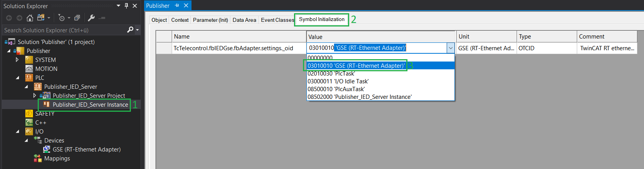Open the Symbol Initialization tab
Screen dimensions: 644x169
click(x=322, y=19)
